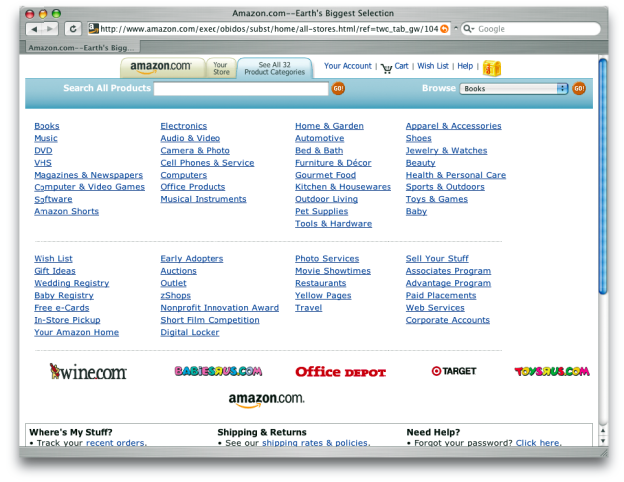Click the browser tab titled Amazon.com--Earth's Bigg...
The height and width of the screenshot is (482, 624).
(81, 48)
